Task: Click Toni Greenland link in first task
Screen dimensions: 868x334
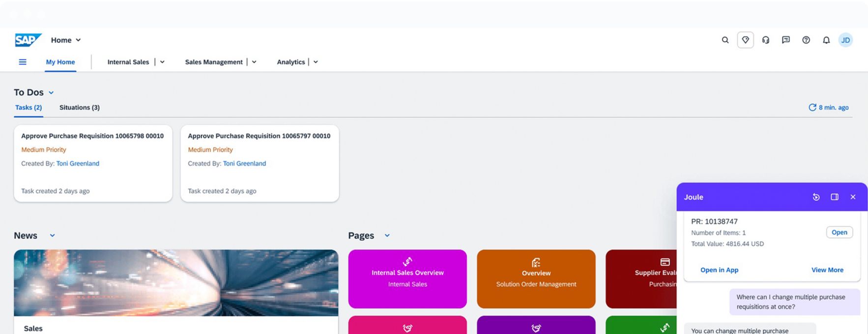Action: pyautogui.click(x=78, y=164)
